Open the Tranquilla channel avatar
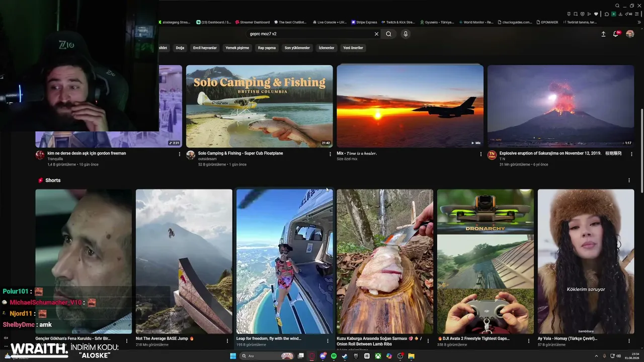Viewport: 644px width, 362px height. [40, 155]
